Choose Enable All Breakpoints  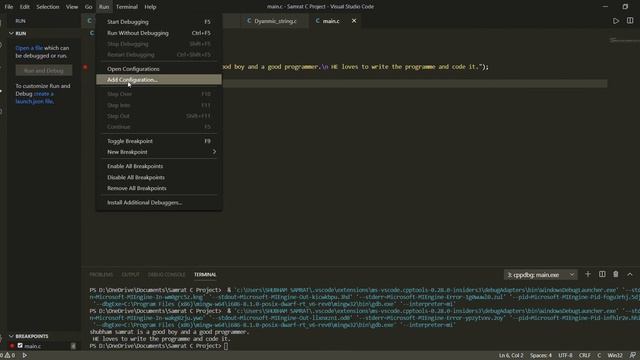tap(159, 166)
